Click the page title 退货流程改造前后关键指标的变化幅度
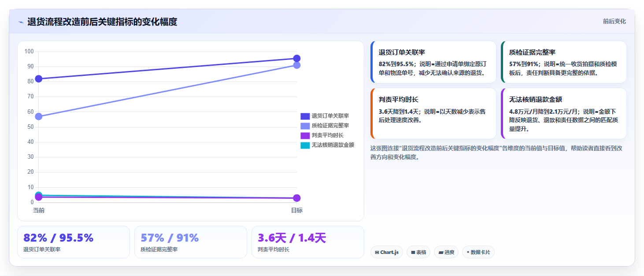This screenshot has height=276, width=644. 102,22
